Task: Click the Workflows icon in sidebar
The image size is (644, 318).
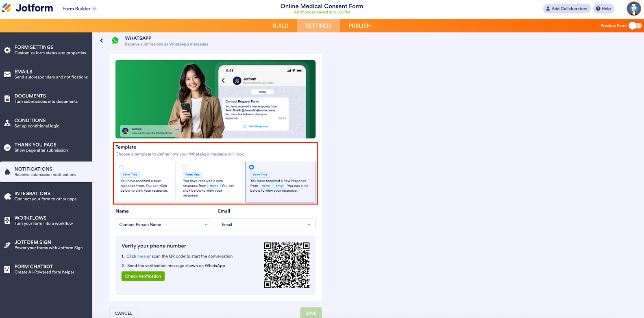Action: pyautogui.click(x=7, y=221)
